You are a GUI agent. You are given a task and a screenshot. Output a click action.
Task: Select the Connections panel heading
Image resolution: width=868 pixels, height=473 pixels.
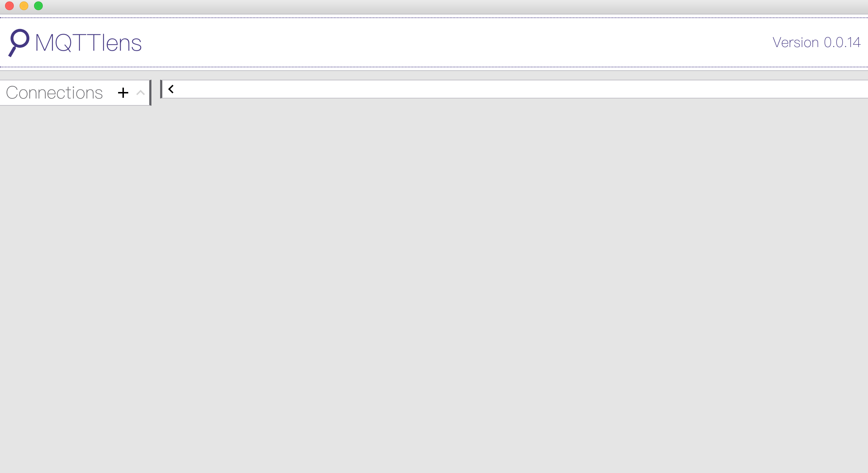click(x=54, y=93)
